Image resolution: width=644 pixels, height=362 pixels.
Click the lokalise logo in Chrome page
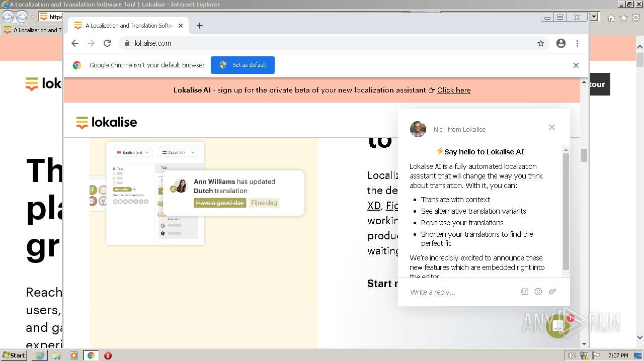point(107,122)
